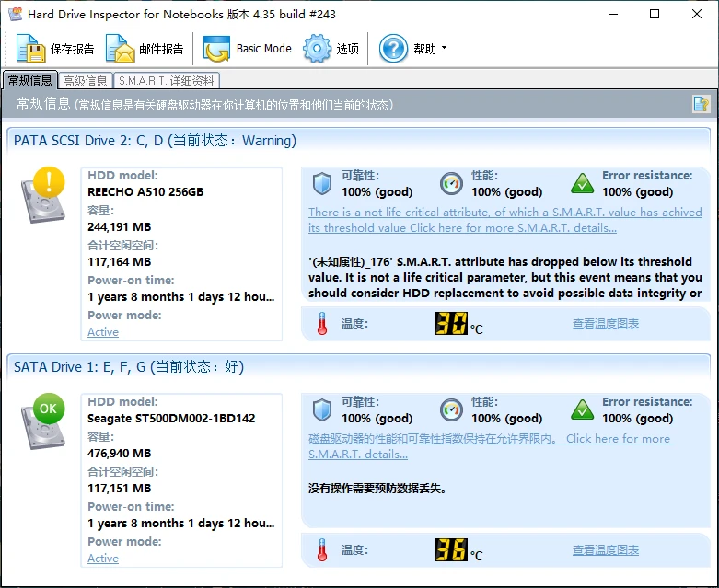Switch to Basic Mode label
Screen dimensions: 719x588
point(263,48)
